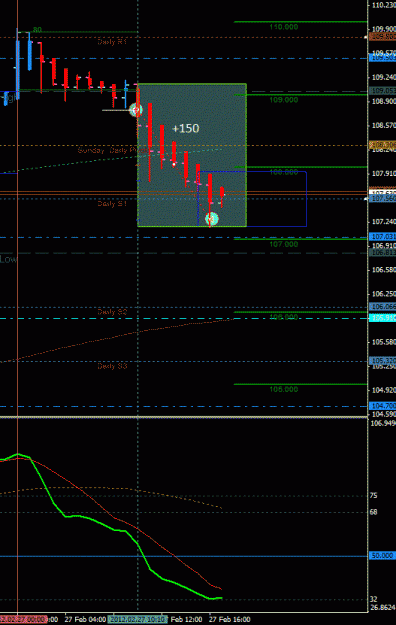396x625 pixels.
Task: Click the blue 107.031 price tag
Action: tap(383, 237)
